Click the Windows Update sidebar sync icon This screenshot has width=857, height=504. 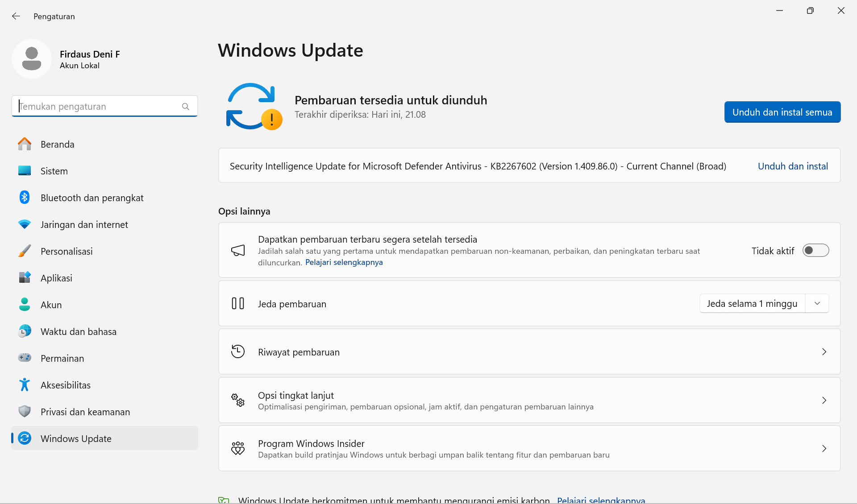click(25, 438)
